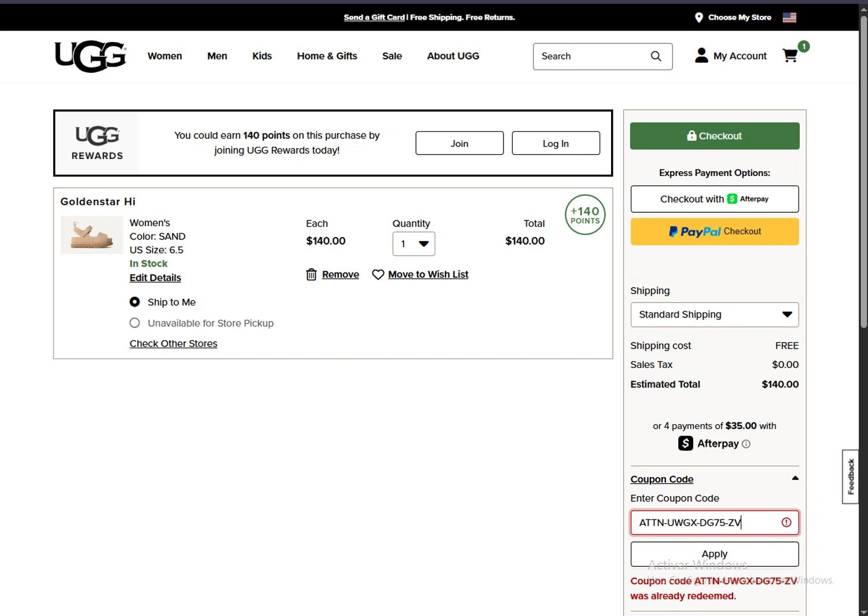
Task: Click the search magnifier icon
Action: tap(656, 56)
